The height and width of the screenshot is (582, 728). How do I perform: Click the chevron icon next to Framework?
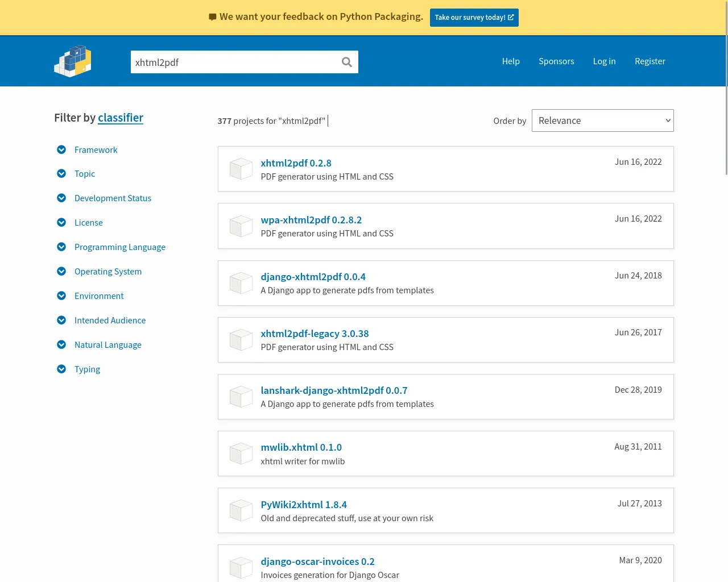pyautogui.click(x=61, y=149)
